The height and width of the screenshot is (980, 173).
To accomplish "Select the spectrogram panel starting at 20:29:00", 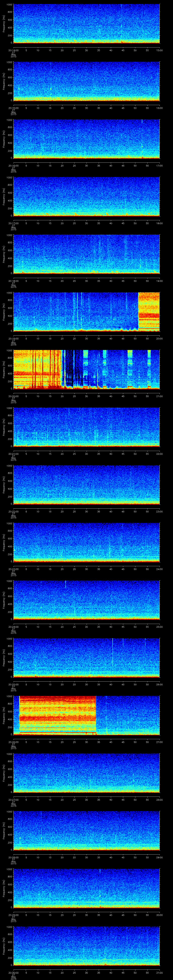I will click(x=86, y=888).
